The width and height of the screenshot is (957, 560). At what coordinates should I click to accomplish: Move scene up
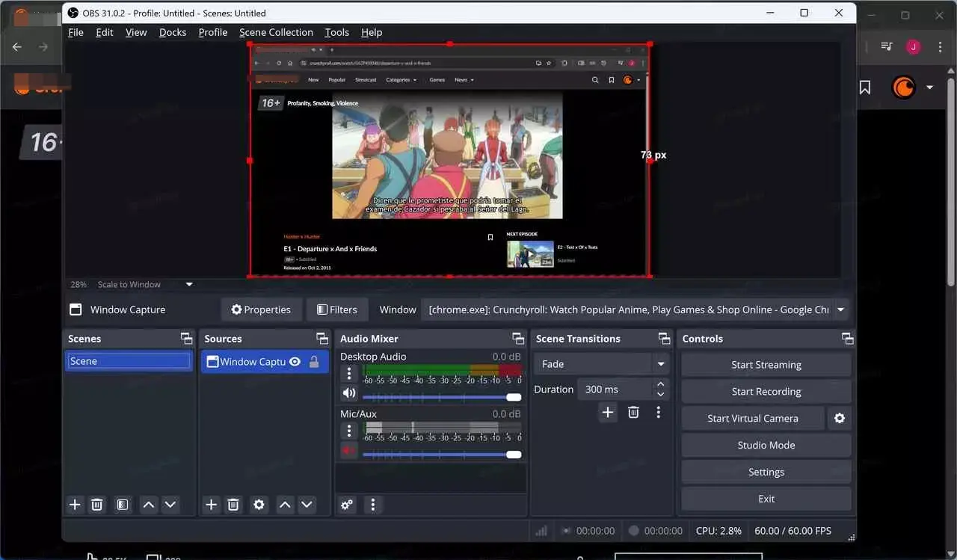coord(148,505)
